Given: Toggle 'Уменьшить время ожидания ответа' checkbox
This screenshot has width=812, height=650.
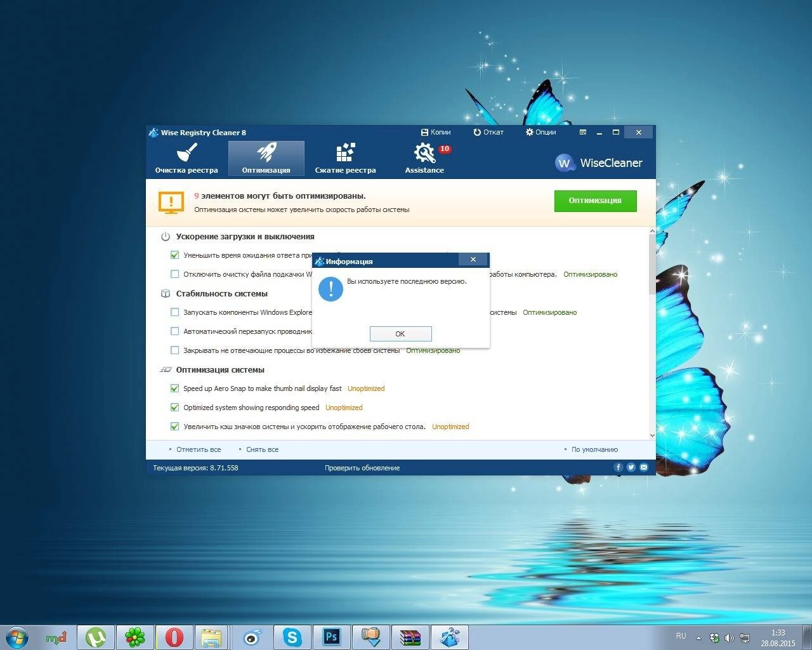Looking at the screenshot, I should (x=174, y=255).
